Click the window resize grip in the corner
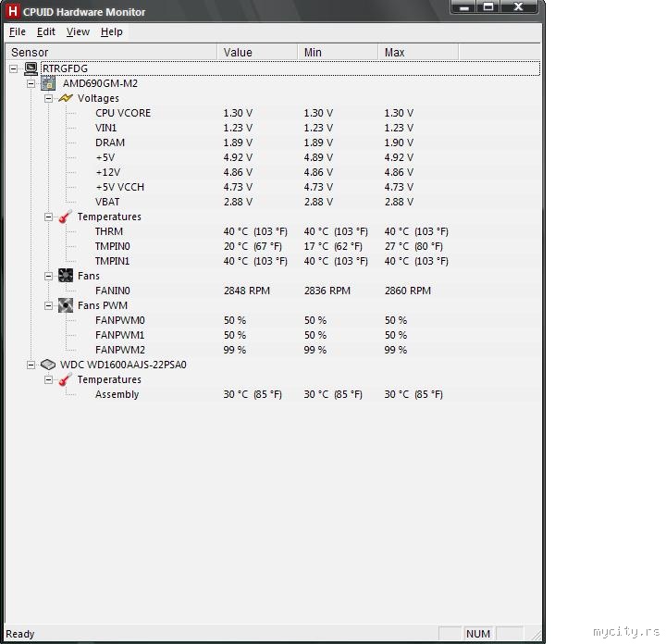 536,635
